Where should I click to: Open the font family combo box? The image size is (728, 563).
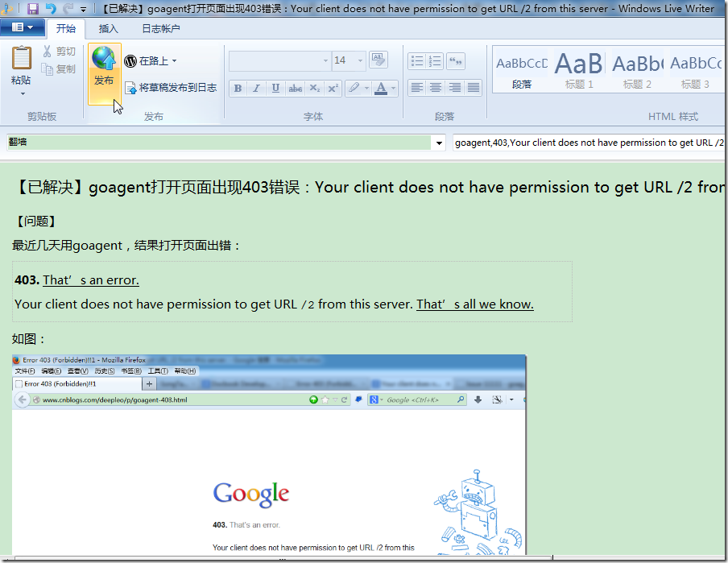point(279,61)
